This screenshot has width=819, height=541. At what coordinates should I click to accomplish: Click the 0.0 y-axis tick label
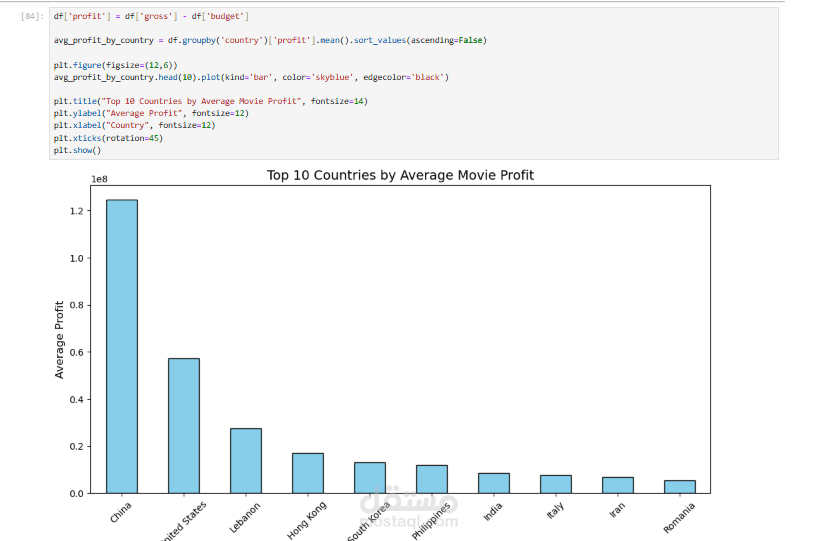coord(76,493)
